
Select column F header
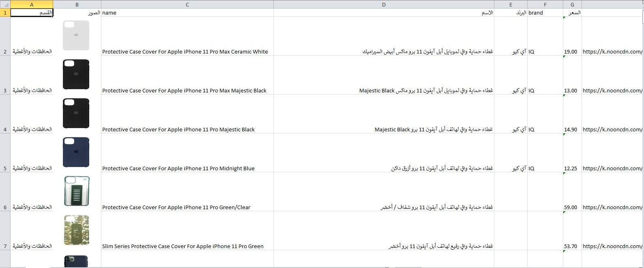point(545,4)
